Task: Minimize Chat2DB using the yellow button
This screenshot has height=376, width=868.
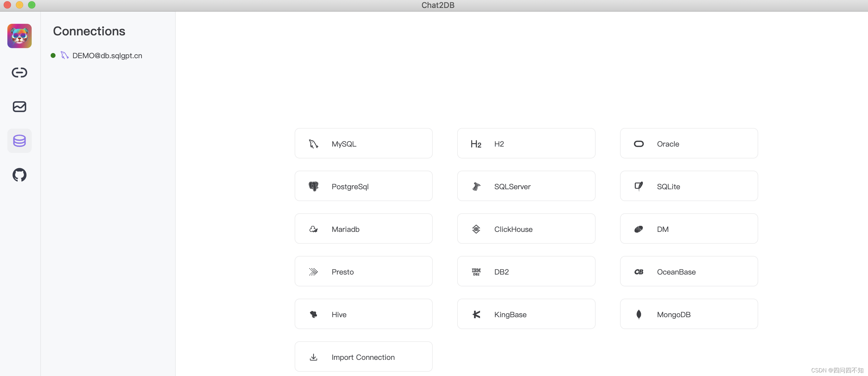Action: pos(20,5)
